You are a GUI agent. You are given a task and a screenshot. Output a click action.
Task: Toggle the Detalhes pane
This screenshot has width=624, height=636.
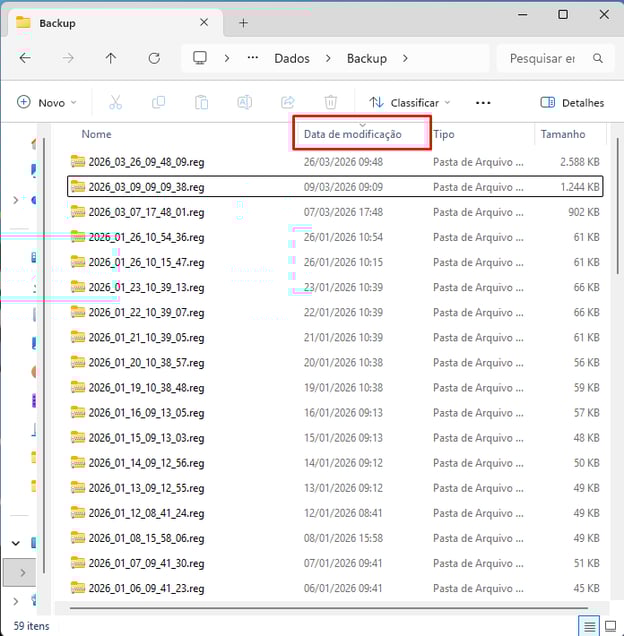tap(572, 102)
